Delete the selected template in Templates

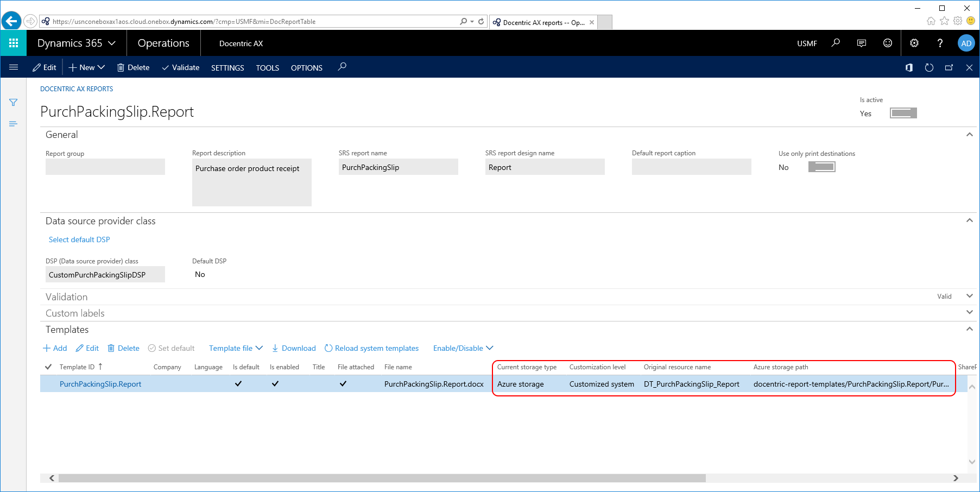123,348
